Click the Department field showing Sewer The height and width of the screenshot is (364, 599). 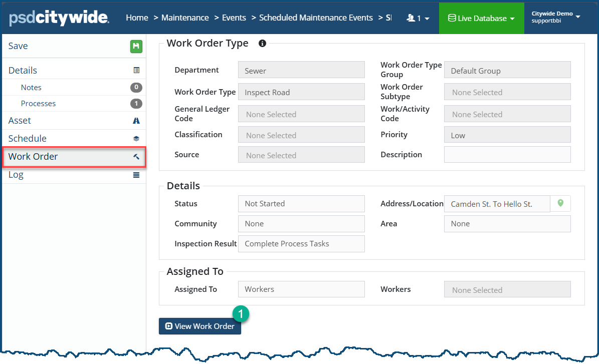301,70
